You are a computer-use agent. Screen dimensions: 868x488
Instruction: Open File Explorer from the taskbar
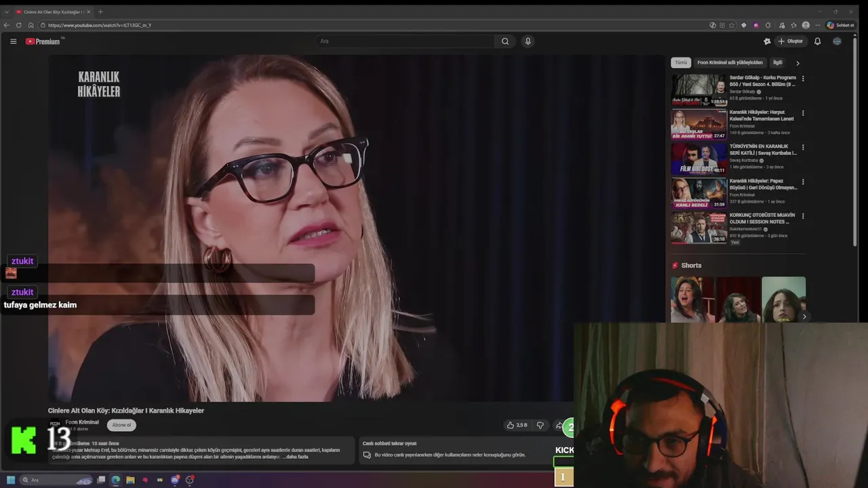(x=130, y=480)
